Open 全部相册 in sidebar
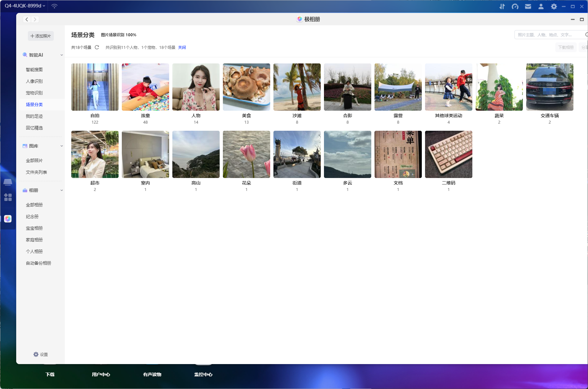 tap(34, 205)
